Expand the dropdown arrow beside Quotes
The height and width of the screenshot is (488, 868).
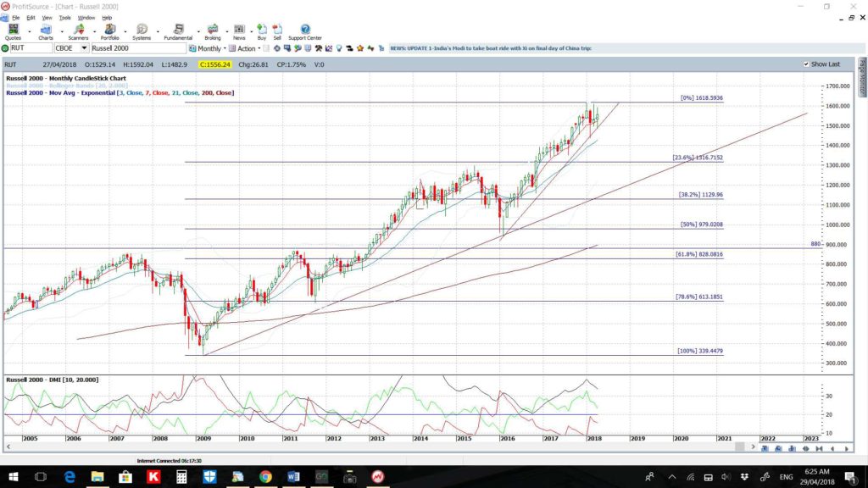point(30,32)
